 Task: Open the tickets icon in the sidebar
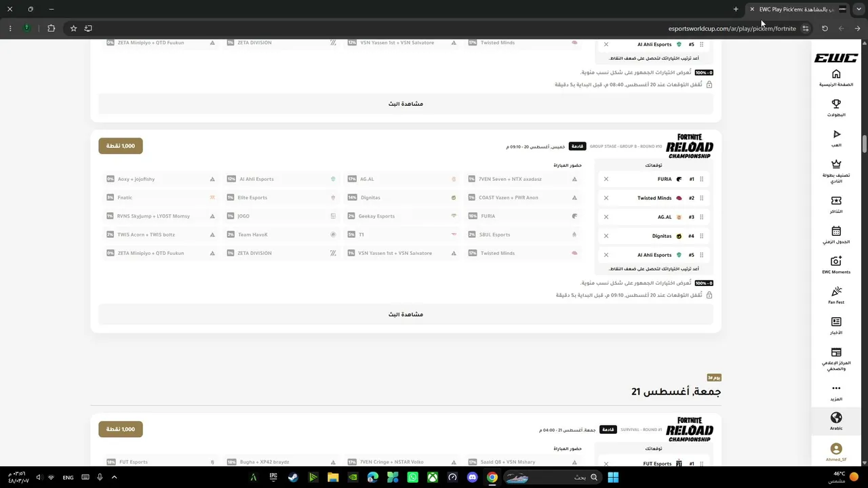836,201
